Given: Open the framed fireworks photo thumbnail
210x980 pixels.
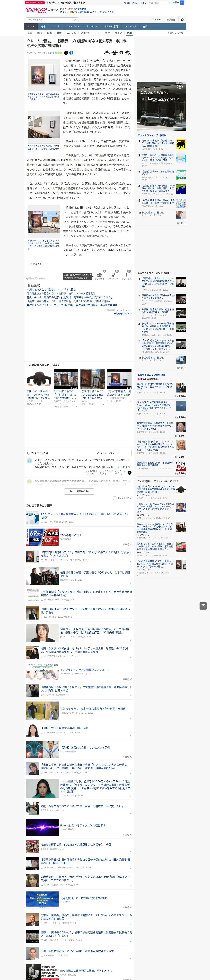Looking at the screenshot, I should coord(44,75).
